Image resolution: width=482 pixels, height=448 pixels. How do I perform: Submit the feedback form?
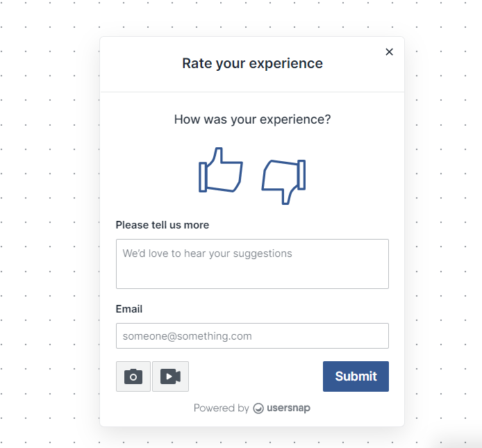click(356, 376)
